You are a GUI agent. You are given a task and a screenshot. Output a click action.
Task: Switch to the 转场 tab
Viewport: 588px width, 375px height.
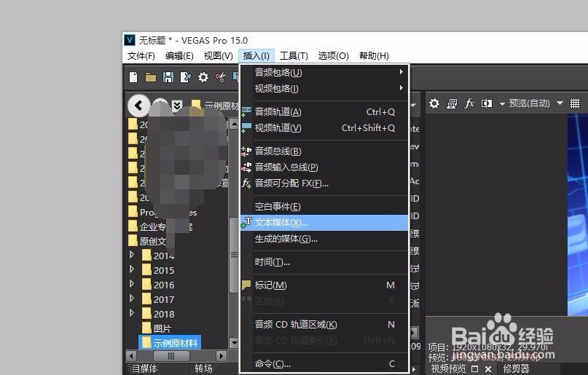[203, 369]
